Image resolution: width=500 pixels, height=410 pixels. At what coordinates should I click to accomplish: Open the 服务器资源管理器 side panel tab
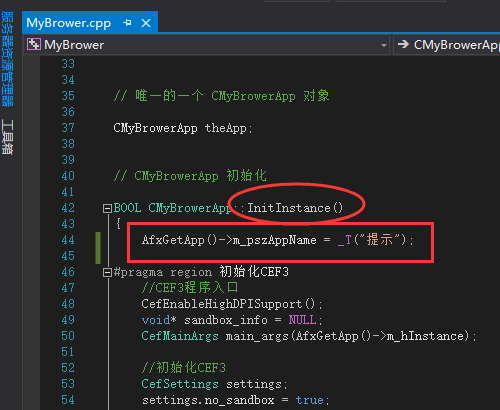7,59
